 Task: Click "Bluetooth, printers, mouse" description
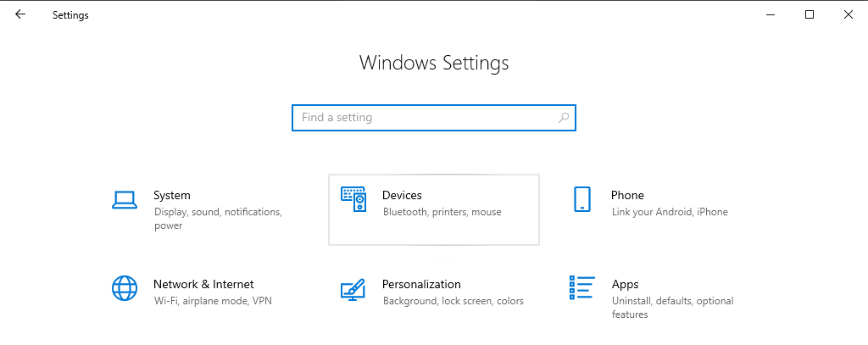(442, 212)
